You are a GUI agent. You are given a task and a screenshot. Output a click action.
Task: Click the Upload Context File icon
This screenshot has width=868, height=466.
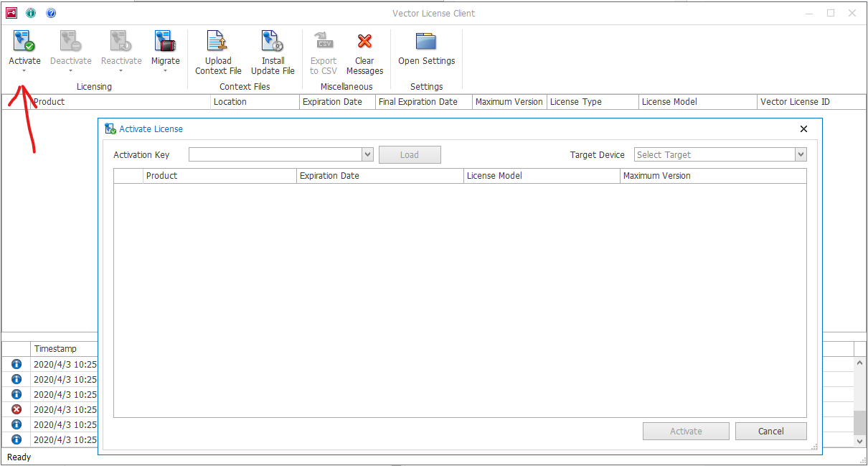click(217, 42)
